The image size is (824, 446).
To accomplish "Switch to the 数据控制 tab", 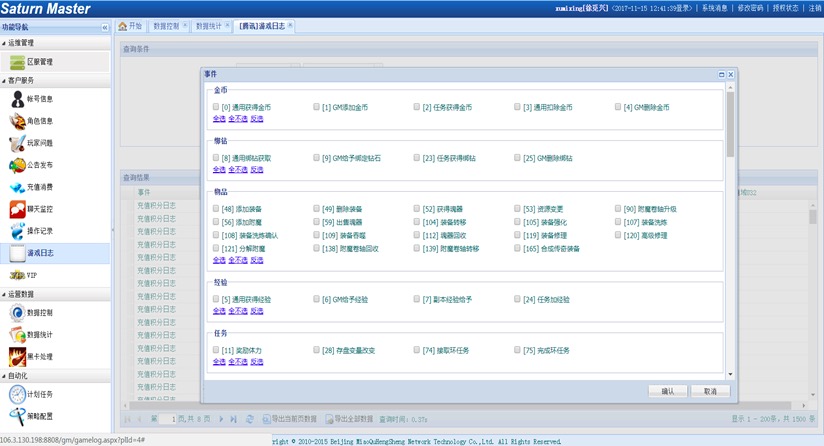I will (x=167, y=25).
